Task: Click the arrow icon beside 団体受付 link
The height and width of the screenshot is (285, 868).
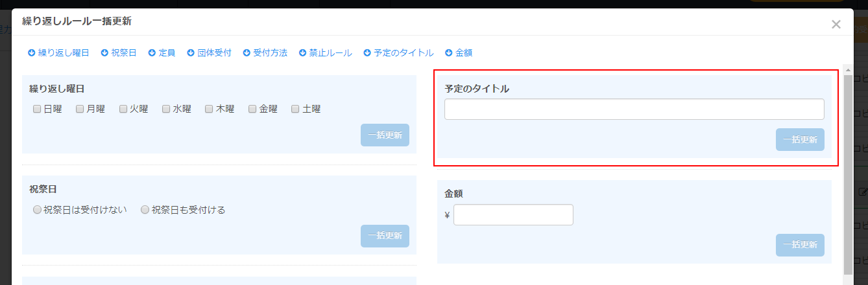Action: (x=191, y=53)
